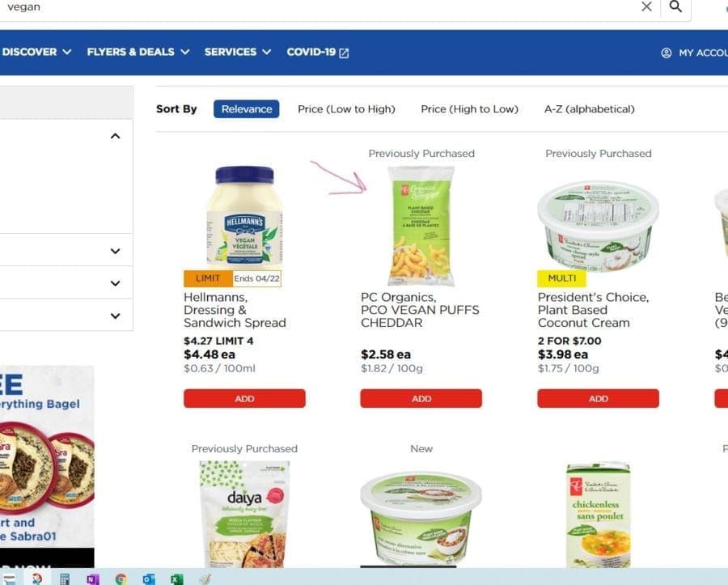
Task: Collapse the first sidebar filter section
Action: pyautogui.click(x=115, y=136)
